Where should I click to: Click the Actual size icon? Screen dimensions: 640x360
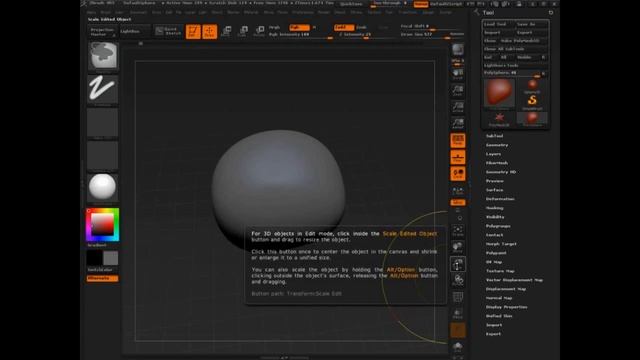(x=458, y=107)
